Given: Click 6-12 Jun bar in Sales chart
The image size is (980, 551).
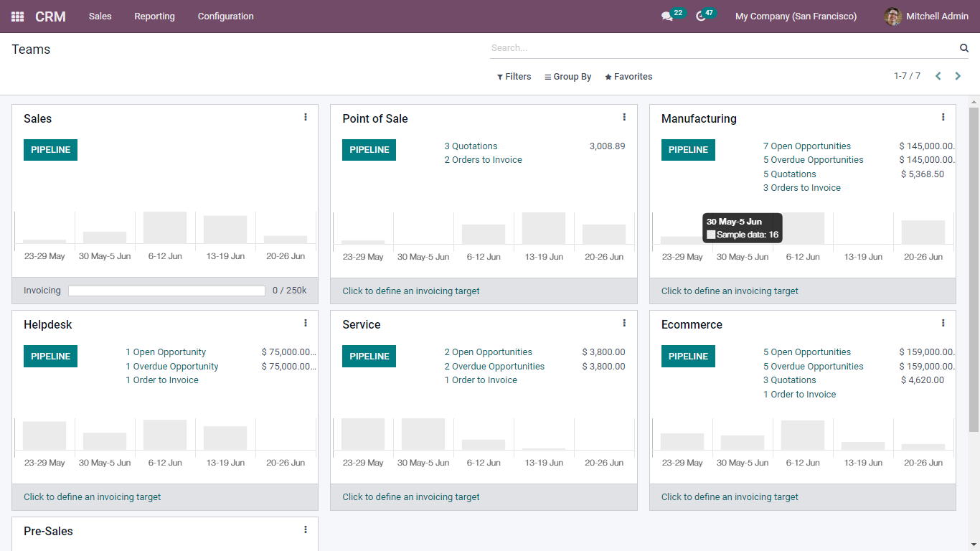Looking at the screenshot, I should point(165,227).
